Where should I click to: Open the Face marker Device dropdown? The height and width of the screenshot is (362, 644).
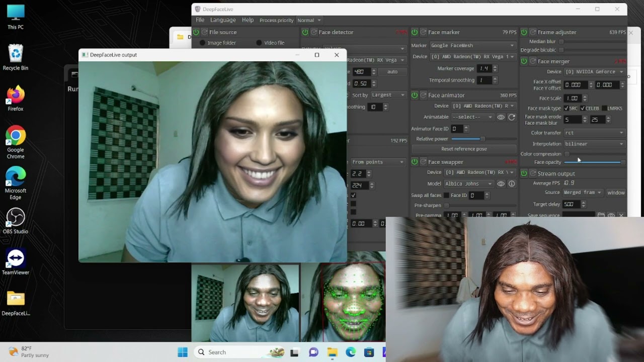pos(472,57)
